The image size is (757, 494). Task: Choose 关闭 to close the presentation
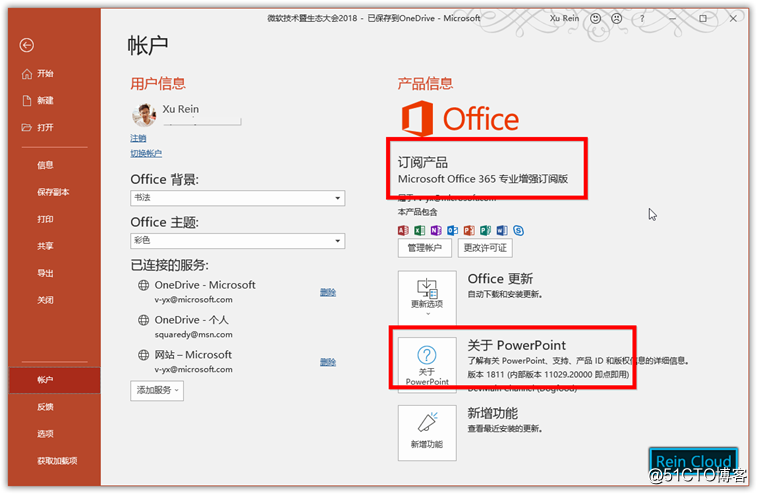point(45,300)
